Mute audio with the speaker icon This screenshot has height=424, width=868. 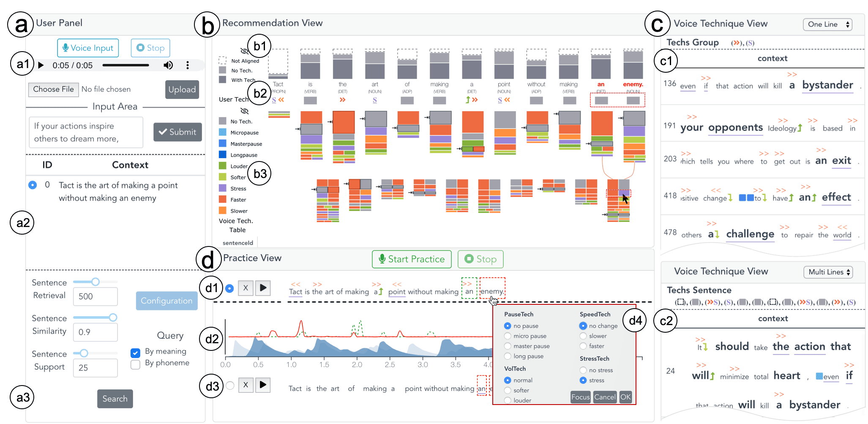pos(168,65)
